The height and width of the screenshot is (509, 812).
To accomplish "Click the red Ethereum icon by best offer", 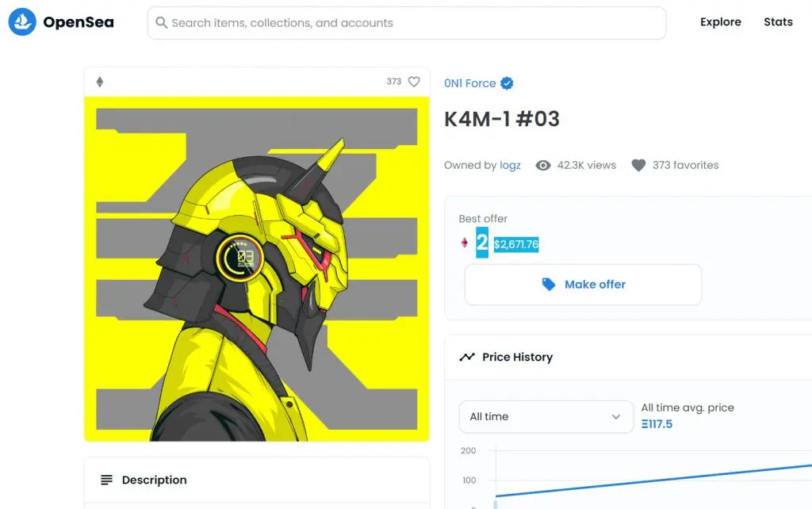I will [x=465, y=243].
